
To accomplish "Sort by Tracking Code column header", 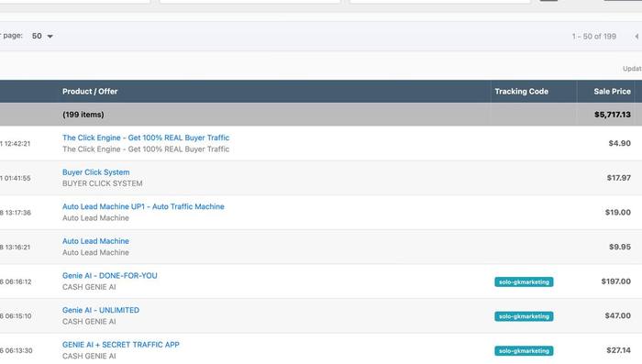I will click(x=521, y=92).
